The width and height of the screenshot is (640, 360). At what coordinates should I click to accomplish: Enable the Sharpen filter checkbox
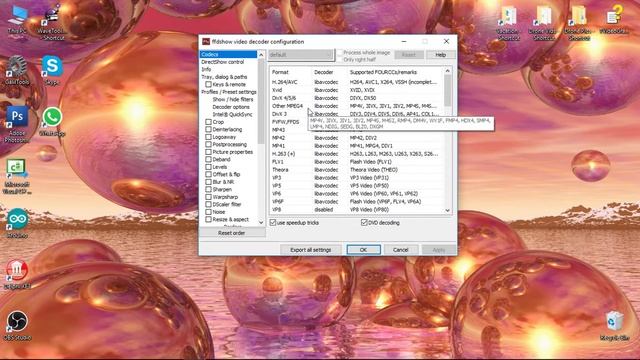[x=208, y=189]
